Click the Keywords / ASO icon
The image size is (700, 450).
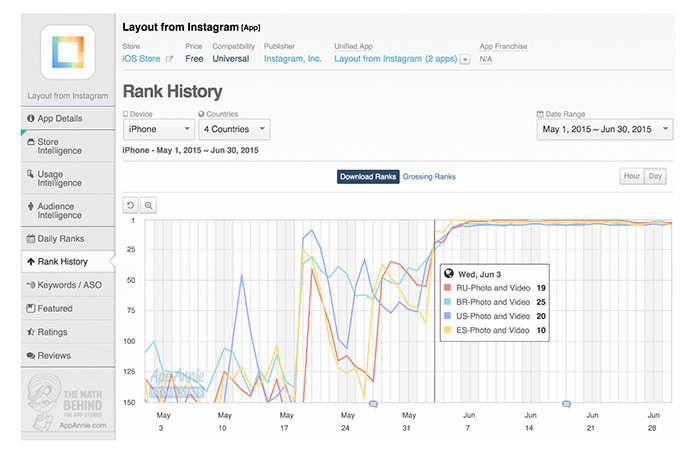[31, 284]
